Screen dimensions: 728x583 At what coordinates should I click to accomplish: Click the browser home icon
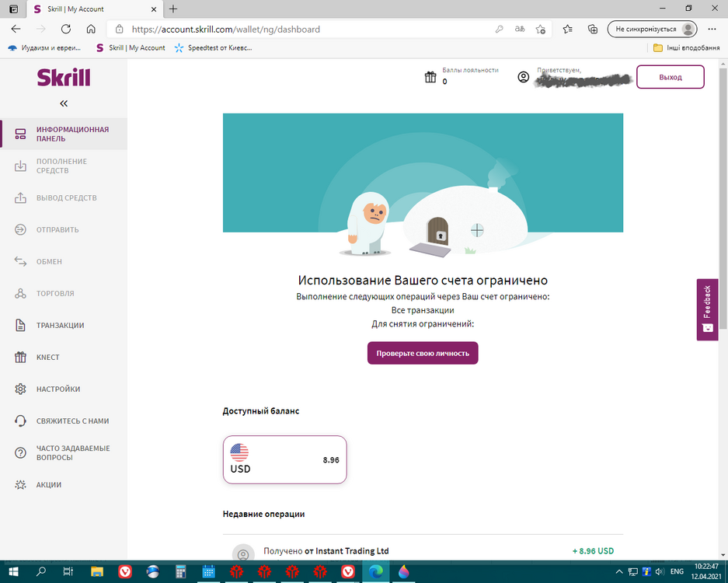91,29
